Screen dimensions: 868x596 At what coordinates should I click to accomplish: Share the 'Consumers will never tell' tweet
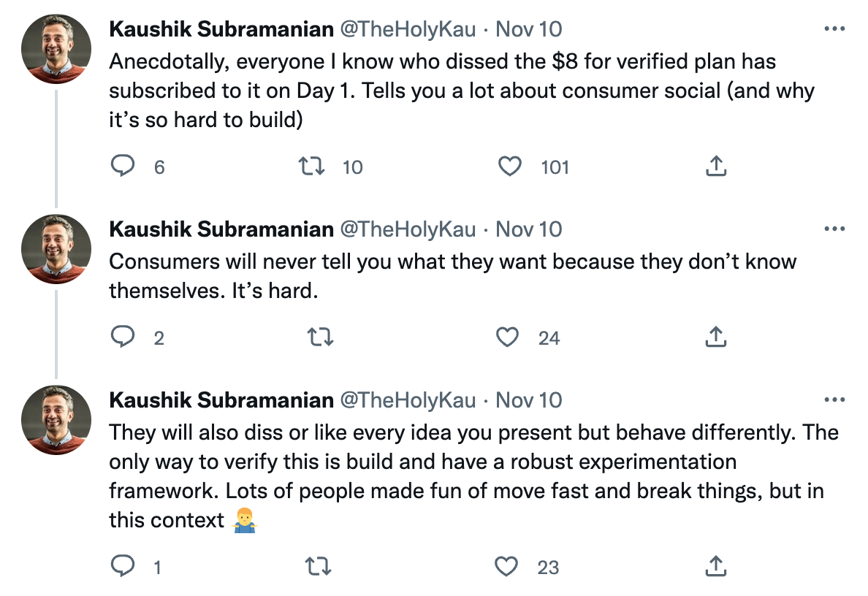[x=716, y=337]
